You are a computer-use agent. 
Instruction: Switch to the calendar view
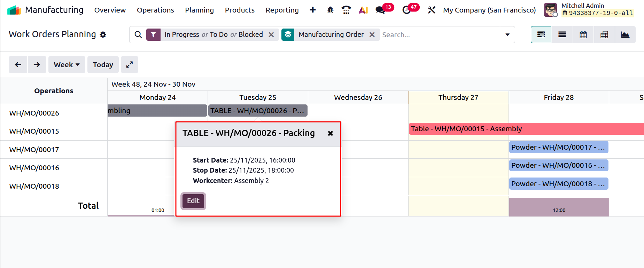point(583,35)
